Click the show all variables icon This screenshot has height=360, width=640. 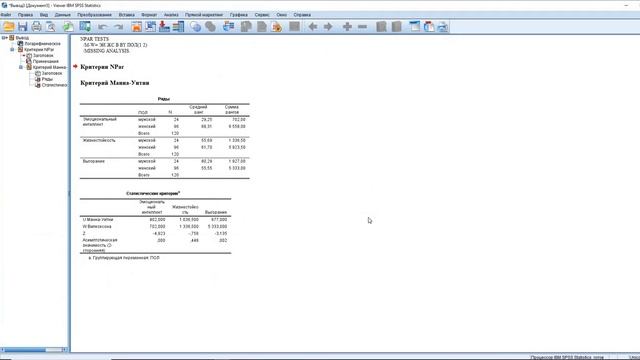coord(210,27)
